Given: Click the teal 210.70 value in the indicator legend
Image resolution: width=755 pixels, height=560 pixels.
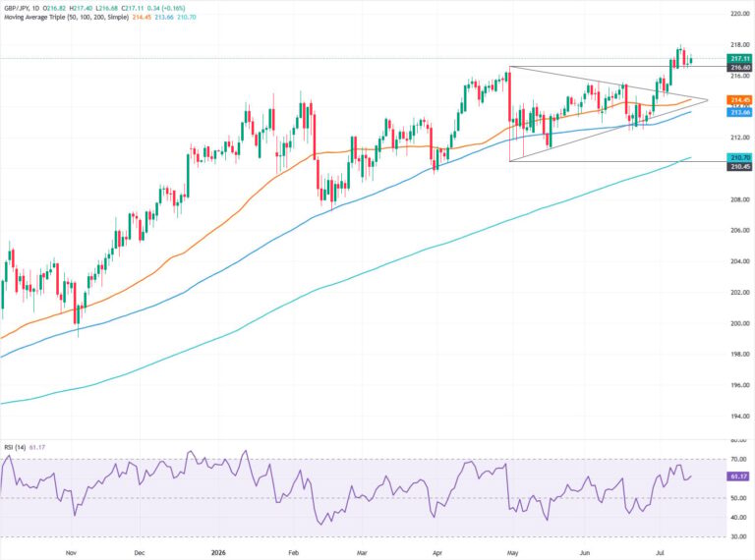Looking at the screenshot, I should click(x=187, y=17).
